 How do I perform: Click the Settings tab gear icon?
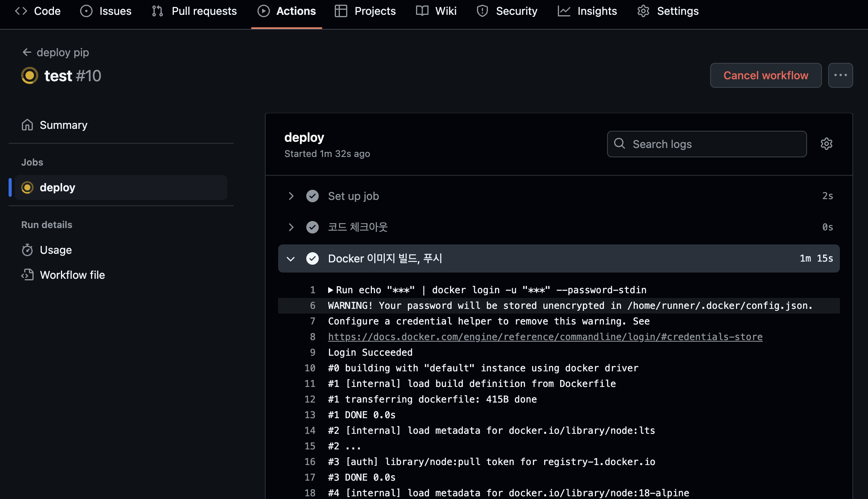coord(643,11)
